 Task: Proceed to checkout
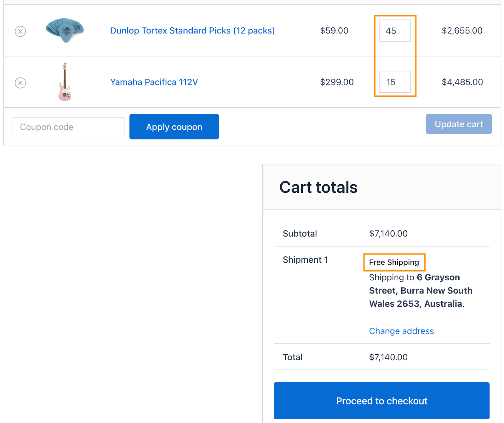381,401
